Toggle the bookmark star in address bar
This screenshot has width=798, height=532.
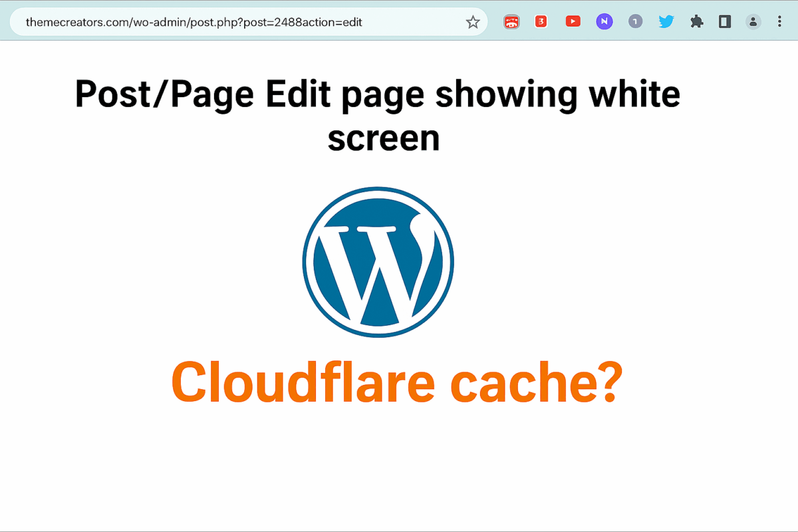[473, 21]
